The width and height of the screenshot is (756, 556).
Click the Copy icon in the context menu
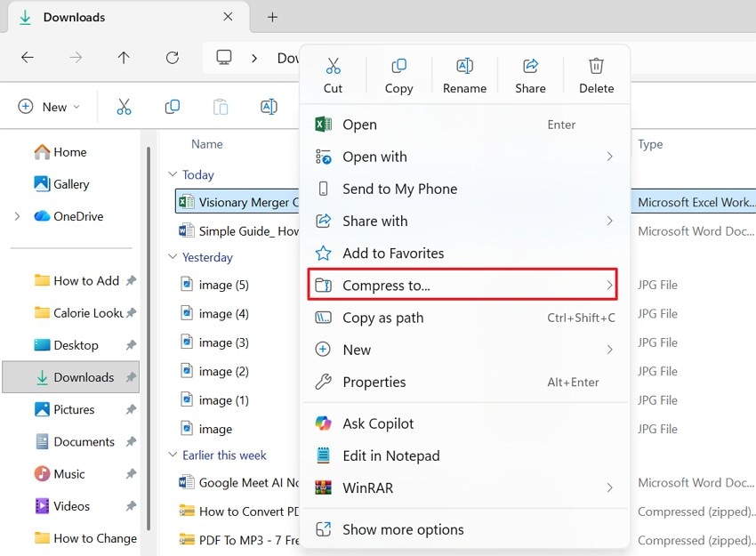point(398,66)
